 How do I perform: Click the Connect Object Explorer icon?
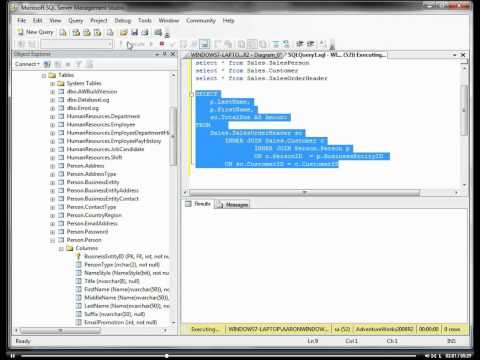tap(48, 64)
